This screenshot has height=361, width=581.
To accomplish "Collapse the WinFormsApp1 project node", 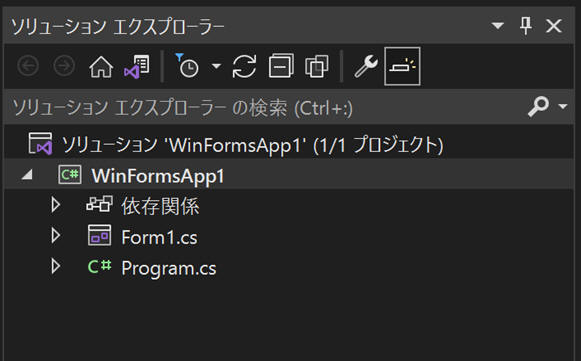I will (27, 175).
